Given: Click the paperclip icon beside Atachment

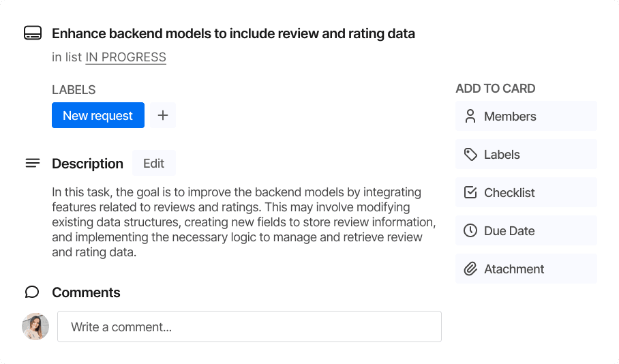Looking at the screenshot, I should (470, 269).
